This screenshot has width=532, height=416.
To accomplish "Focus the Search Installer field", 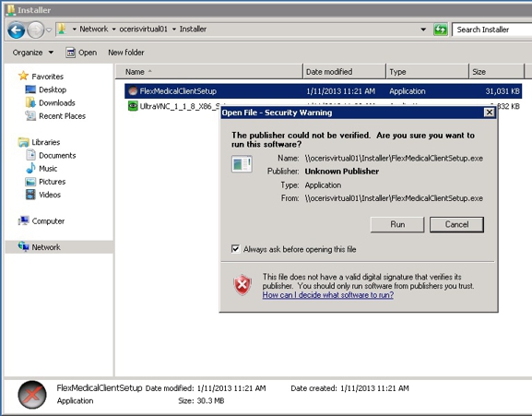I will (492, 30).
